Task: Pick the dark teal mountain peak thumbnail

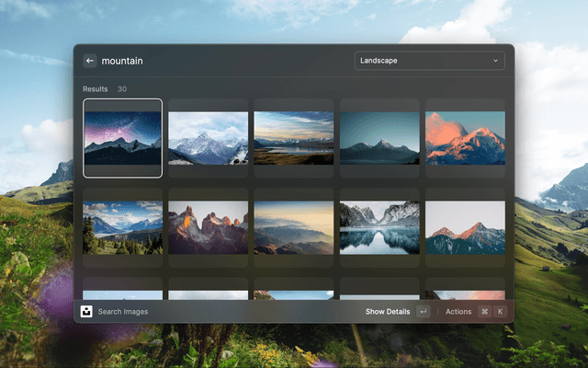Action: (379, 138)
